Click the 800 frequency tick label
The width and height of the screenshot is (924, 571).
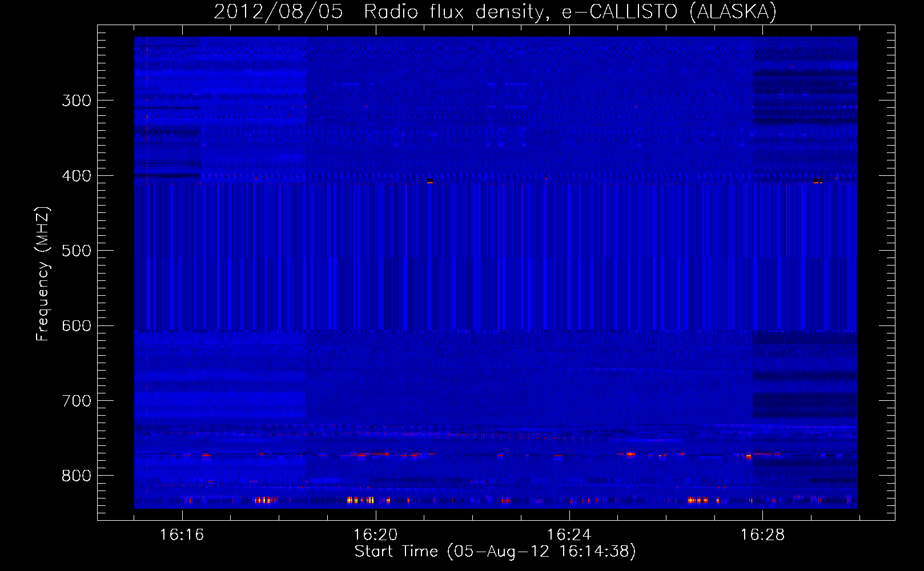(77, 476)
